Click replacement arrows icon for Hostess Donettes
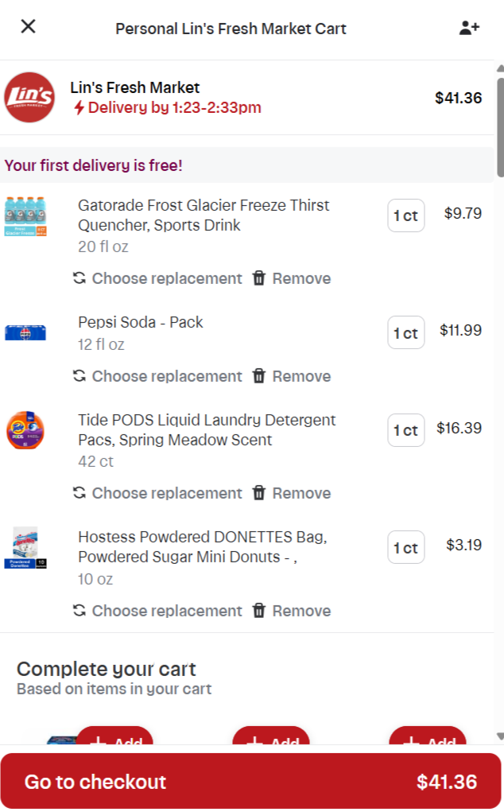The height and width of the screenshot is (812, 504). (79, 611)
